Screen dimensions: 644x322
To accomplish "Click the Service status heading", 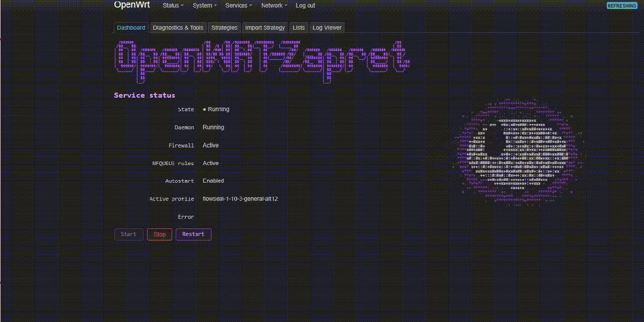I will [145, 95].
